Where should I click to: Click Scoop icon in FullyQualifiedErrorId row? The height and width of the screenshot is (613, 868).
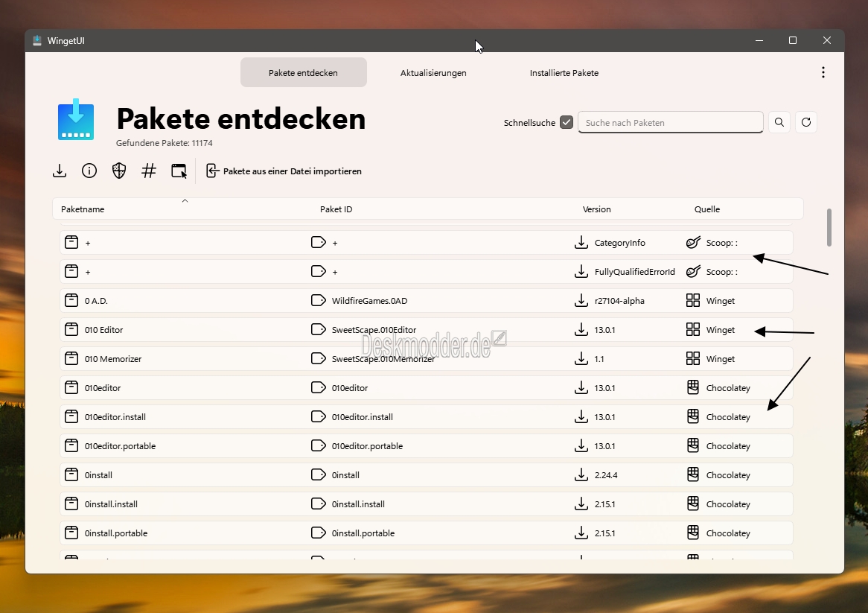click(x=693, y=271)
